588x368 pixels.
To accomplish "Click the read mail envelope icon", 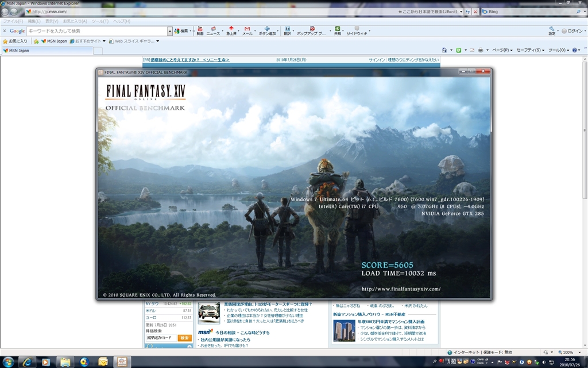I will click(x=472, y=50).
